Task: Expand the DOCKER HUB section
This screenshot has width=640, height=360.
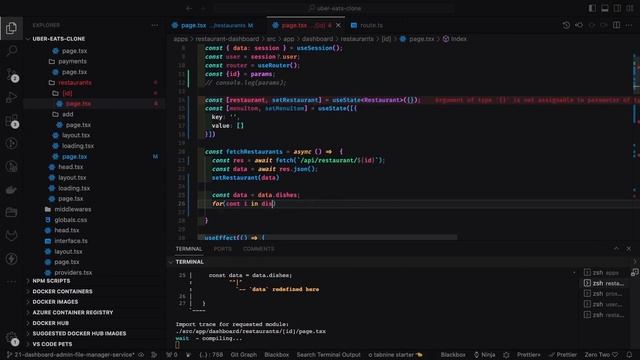Action: coord(50,323)
